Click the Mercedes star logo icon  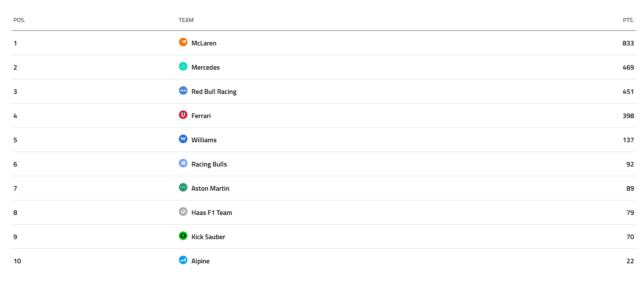point(183,66)
